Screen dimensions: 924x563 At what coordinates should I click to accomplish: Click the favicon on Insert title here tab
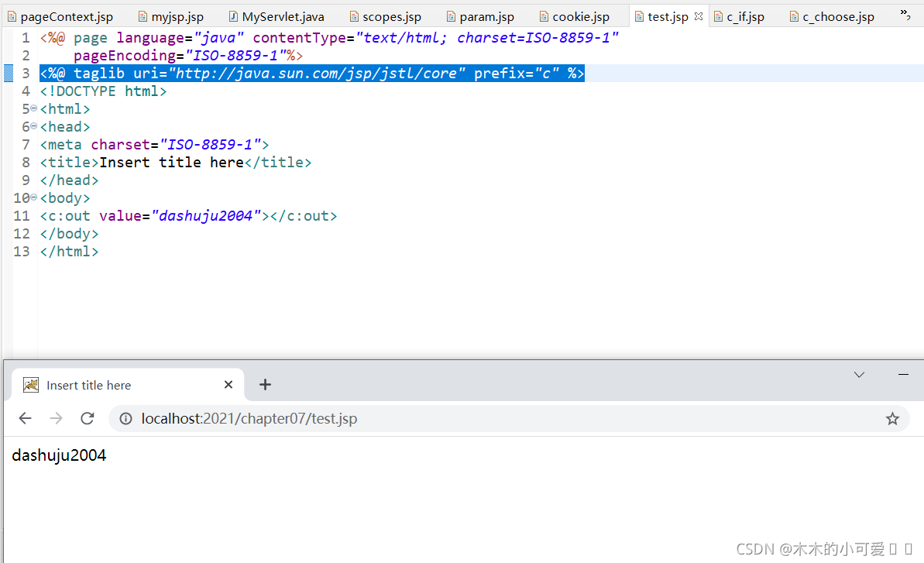coord(30,384)
